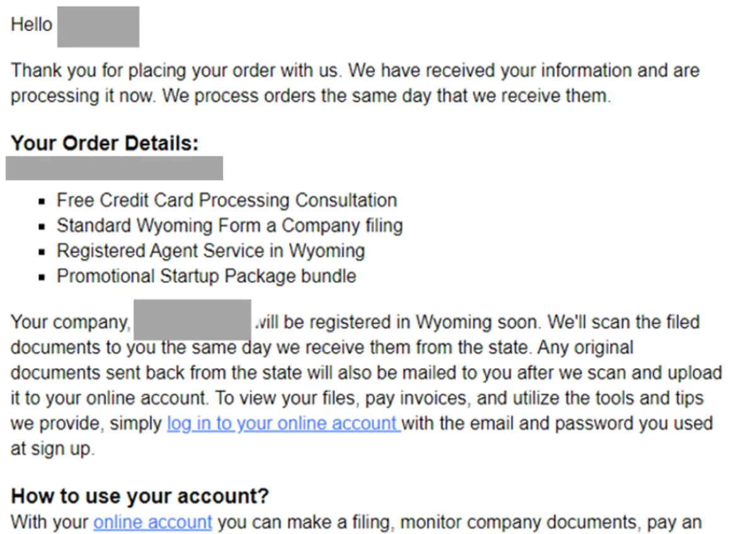This screenshot has height=534, width=756.
Task: Click the "Promotional Startup Package bundle" item
Action: tap(206, 276)
